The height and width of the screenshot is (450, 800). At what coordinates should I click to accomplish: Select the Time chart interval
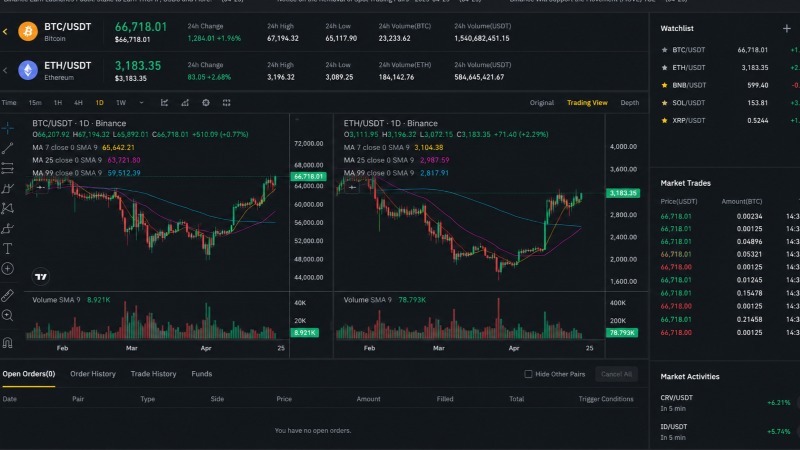[9, 103]
